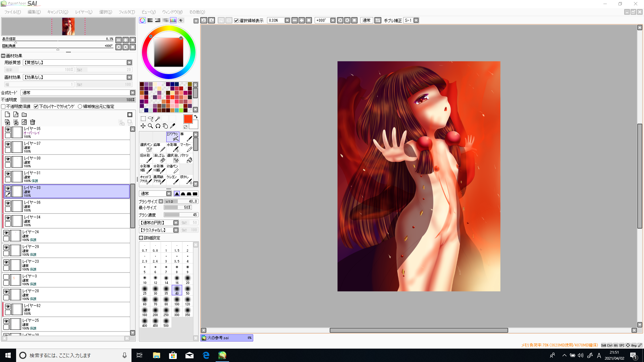Click 通常 view mode button in toolbar
Image resolution: width=644 pixels, height=362 pixels.
click(x=366, y=20)
